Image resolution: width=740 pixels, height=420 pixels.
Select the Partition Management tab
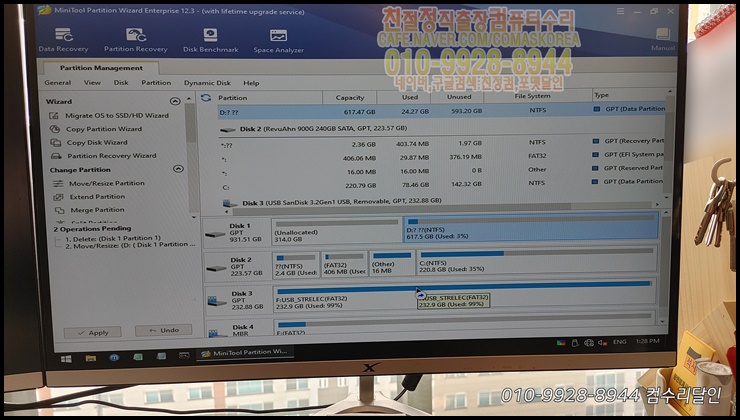pos(101,68)
